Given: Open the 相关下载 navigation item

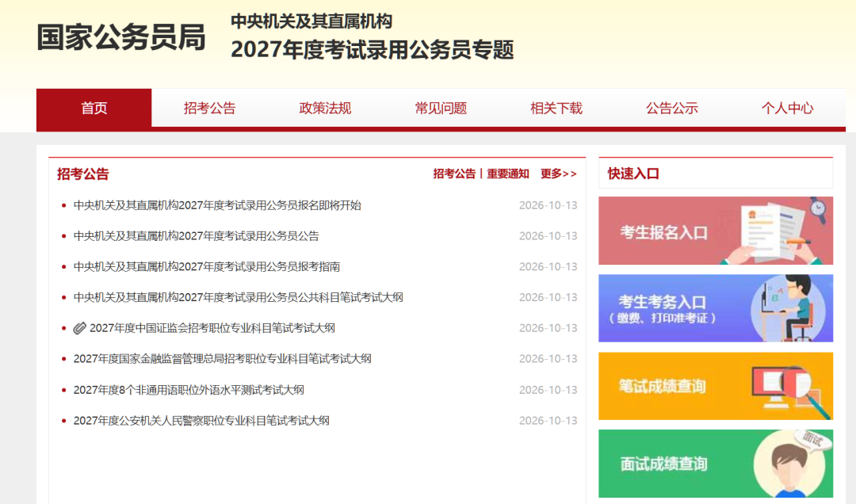Looking at the screenshot, I should pos(556,108).
